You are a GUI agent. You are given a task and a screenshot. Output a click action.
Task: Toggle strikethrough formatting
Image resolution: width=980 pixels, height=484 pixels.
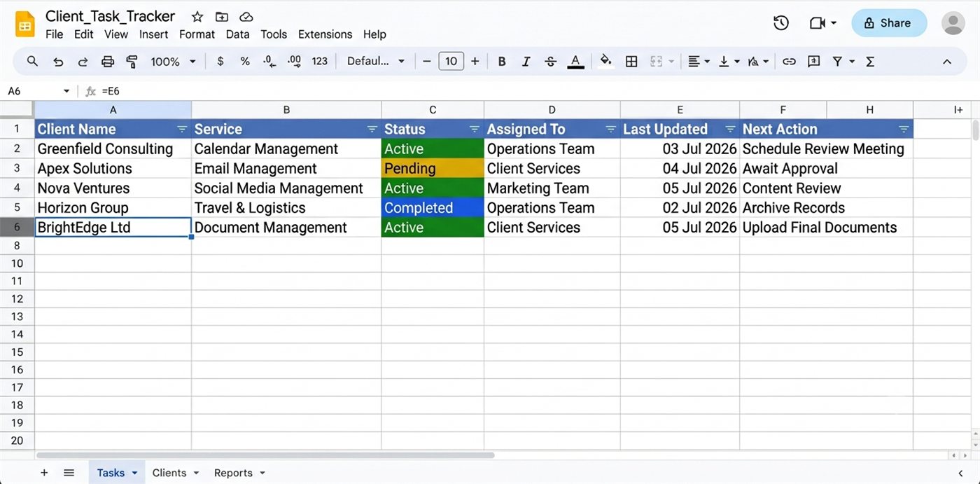coord(551,62)
